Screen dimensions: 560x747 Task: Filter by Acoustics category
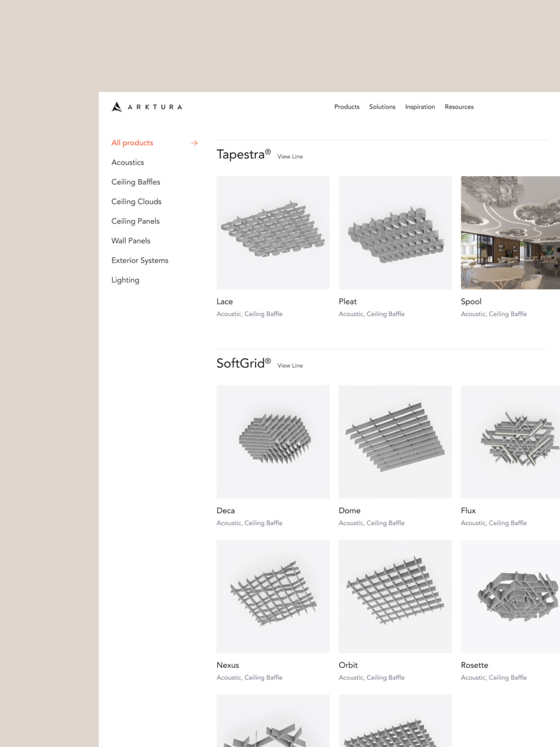pyautogui.click(x=128, y=162)
